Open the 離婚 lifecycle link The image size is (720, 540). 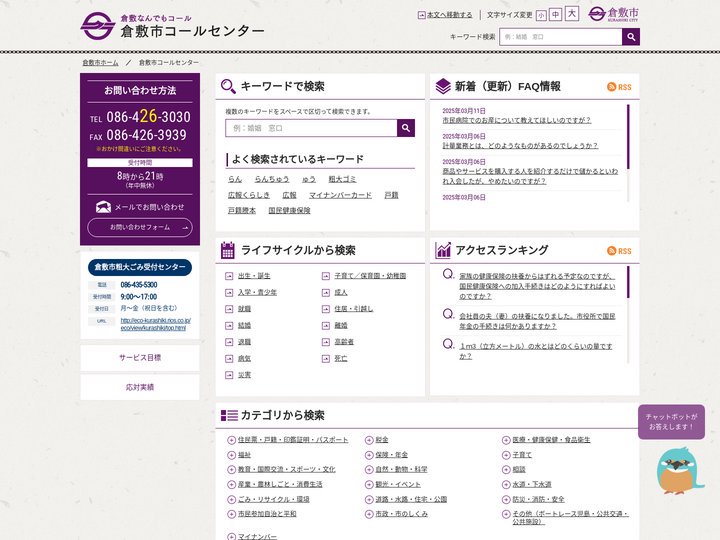(341, 326)
